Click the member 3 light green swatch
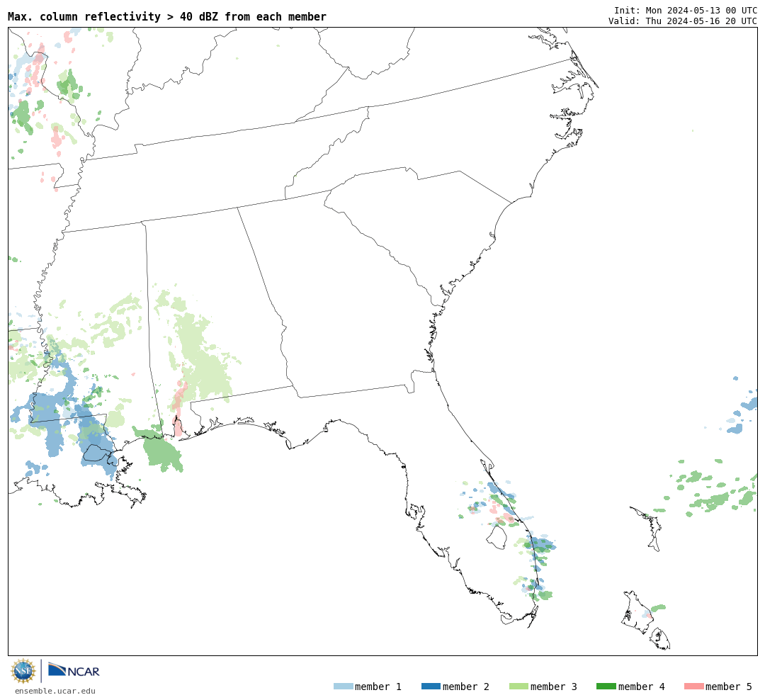This screenshot has width=765, height=700. (518, 687)
